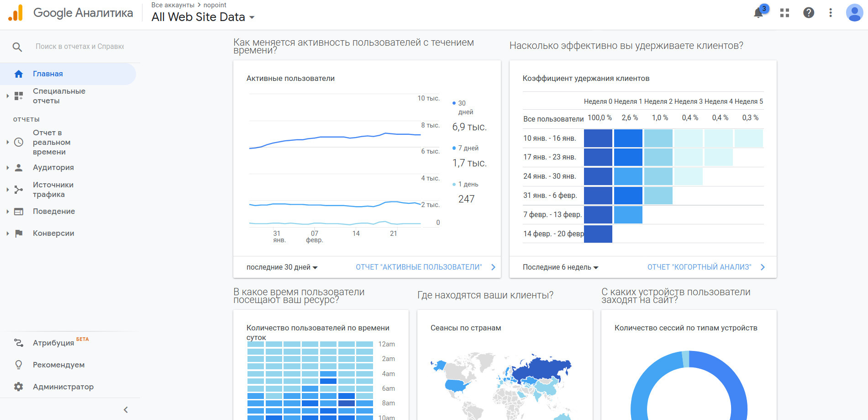
Task: Click the nopoint breadcrumb
Action: point(215,5)
